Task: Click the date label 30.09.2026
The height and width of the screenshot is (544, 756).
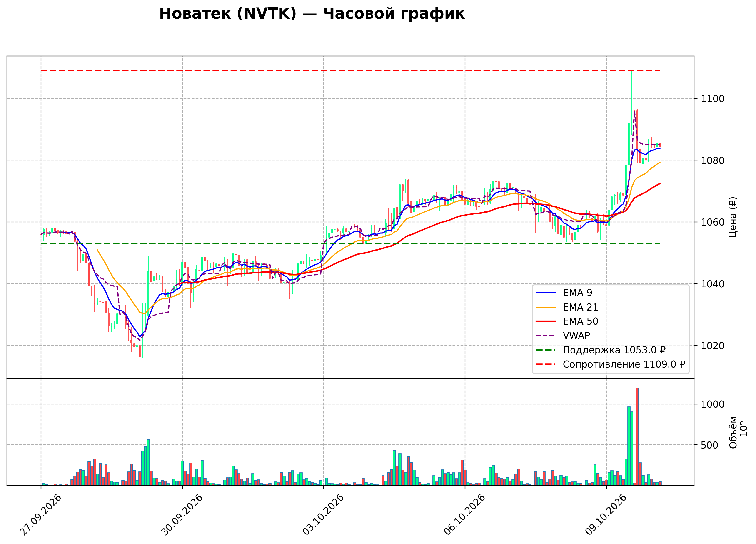Action: coord(182,515)
